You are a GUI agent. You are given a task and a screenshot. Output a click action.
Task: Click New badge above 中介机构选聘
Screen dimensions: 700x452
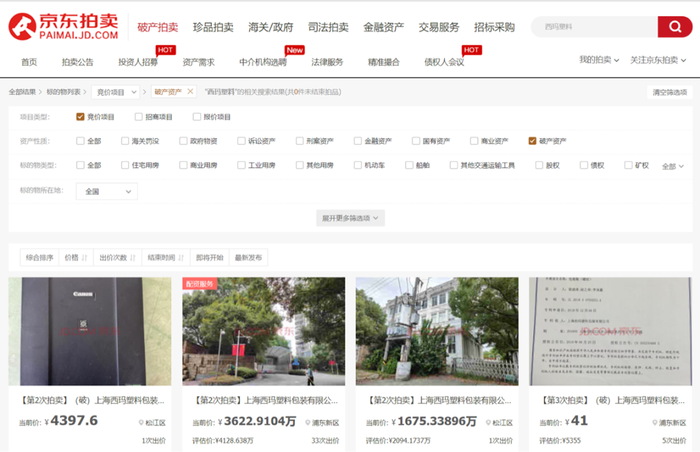click(295, 50)
